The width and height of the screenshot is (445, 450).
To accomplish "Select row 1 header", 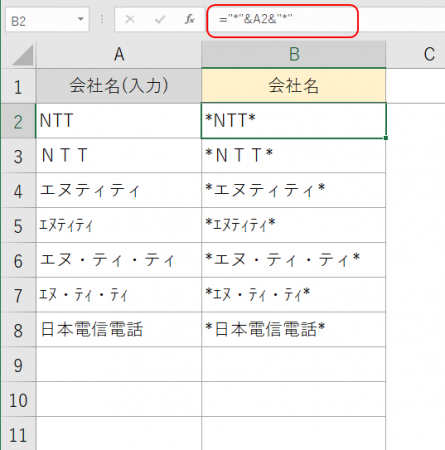I will pos(18,86).
